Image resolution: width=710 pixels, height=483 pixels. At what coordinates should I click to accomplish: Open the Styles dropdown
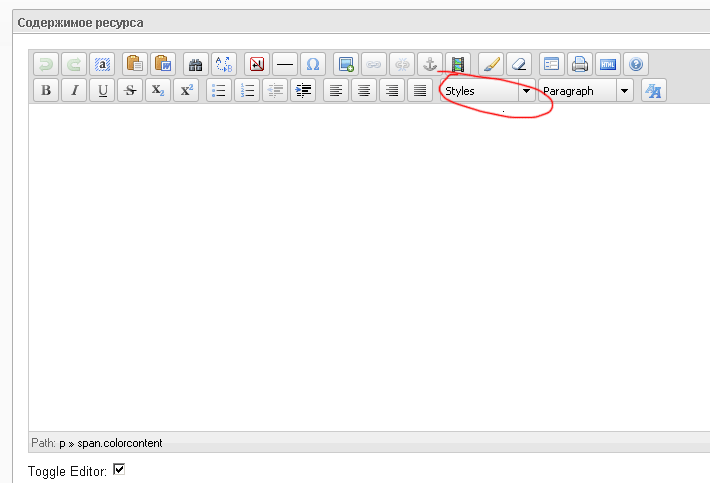(488, 91)
